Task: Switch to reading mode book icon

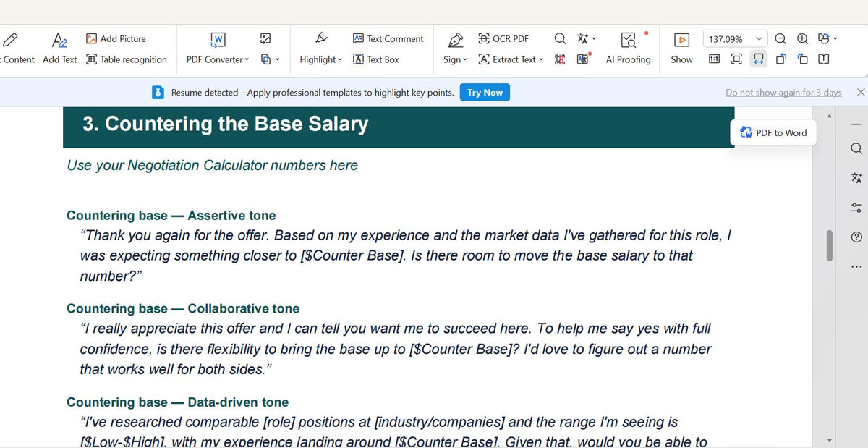Action: (823, 59)
